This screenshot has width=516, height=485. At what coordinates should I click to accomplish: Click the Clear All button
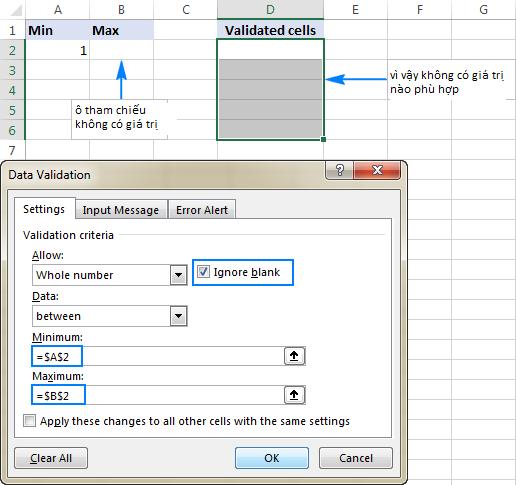pyautogui.click(x=51, y=458)
